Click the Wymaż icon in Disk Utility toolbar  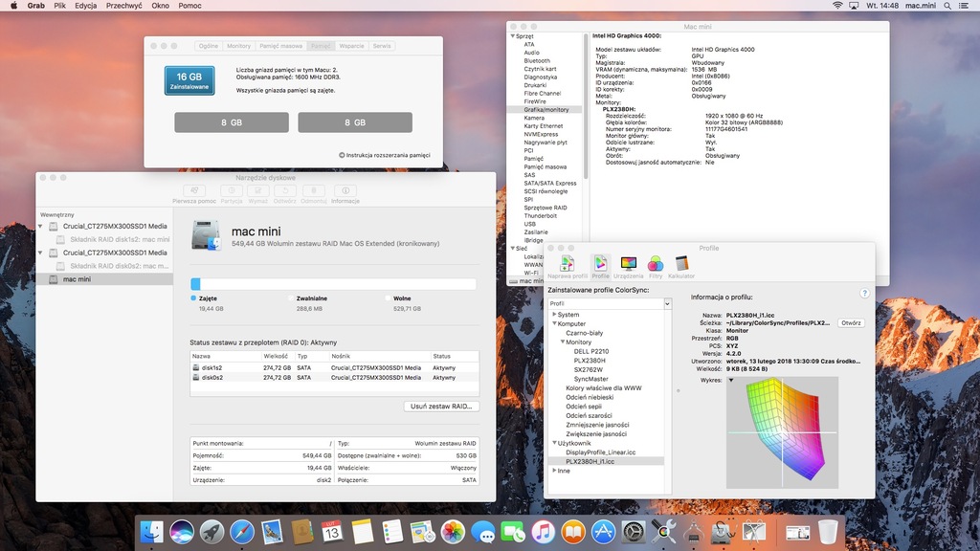(257, 191)
